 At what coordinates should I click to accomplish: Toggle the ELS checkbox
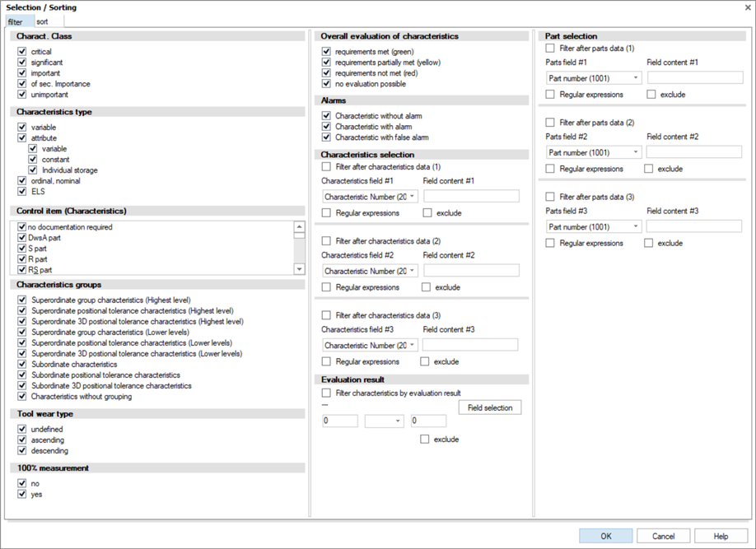coord(21,191)
